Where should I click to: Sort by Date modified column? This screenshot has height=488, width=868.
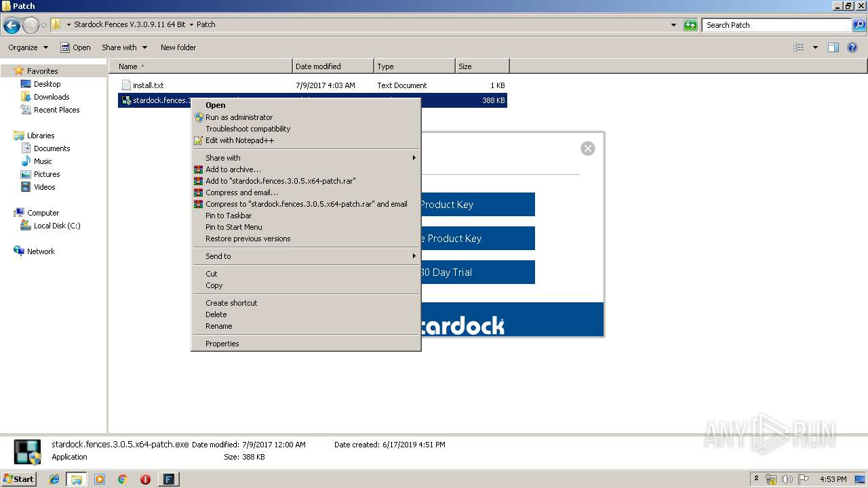click(333, 66)
